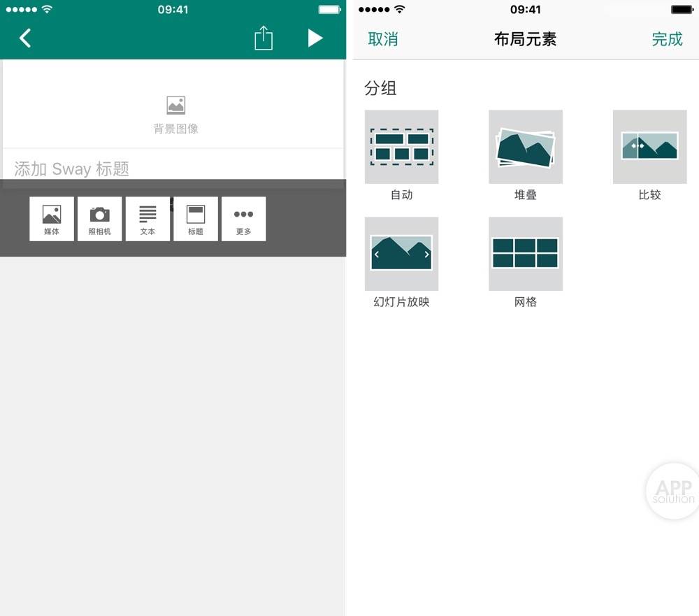The height and width of the screenshot is (616, 699).
Task: Choose the 自动 automatic group layout
Action: (402, 155)
